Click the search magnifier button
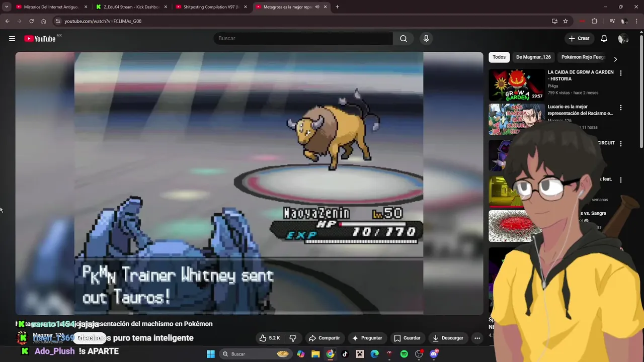Viewport: 644px width, 362px height. tap(404, 39)
